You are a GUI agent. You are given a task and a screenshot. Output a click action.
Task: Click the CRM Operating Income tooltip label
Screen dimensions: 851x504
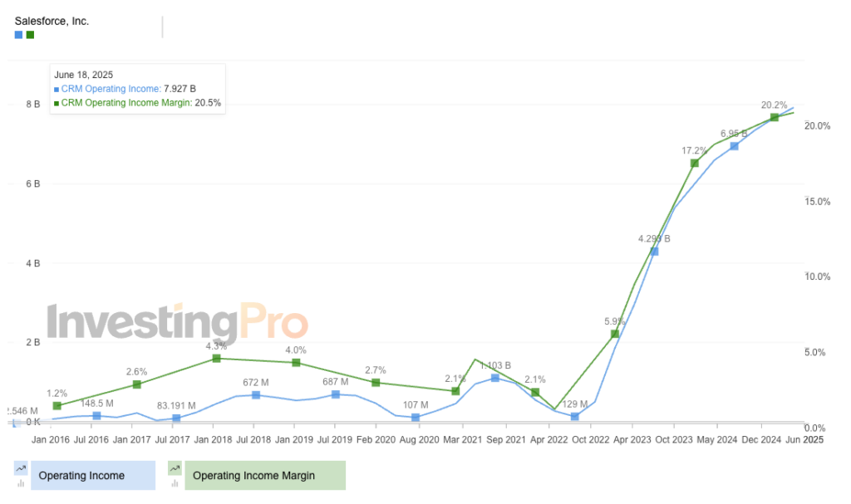tap(110, 89)
